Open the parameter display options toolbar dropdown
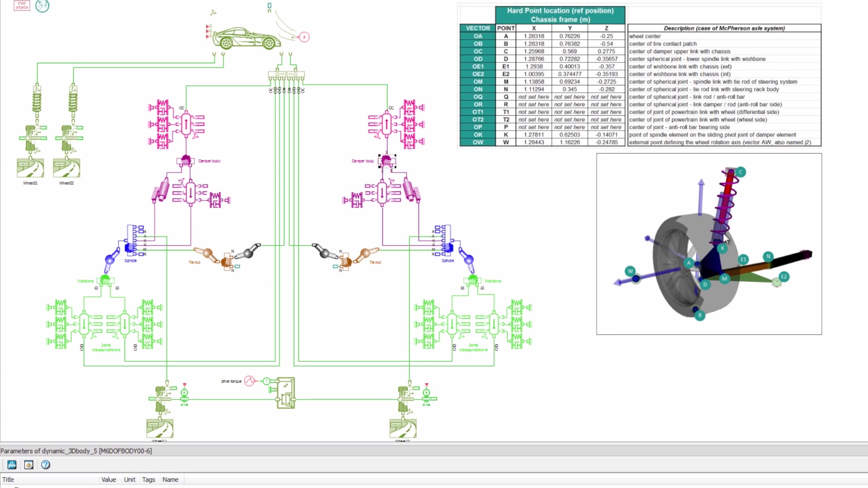The image size is (868, 488). (x=12, y=465)
